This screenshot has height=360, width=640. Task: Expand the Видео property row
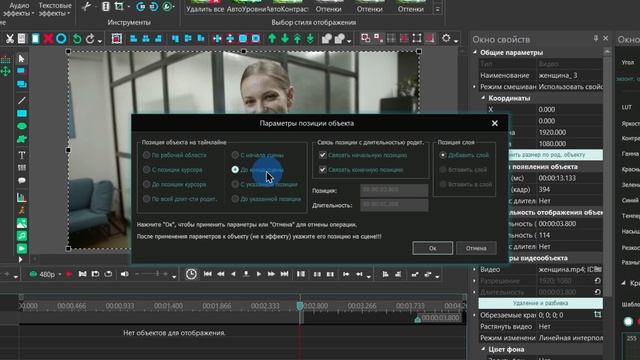(x=475, y=269)
